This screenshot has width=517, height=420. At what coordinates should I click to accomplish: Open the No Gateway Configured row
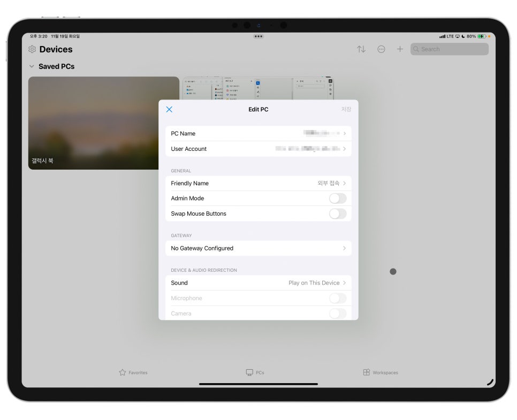click(258, 248)
